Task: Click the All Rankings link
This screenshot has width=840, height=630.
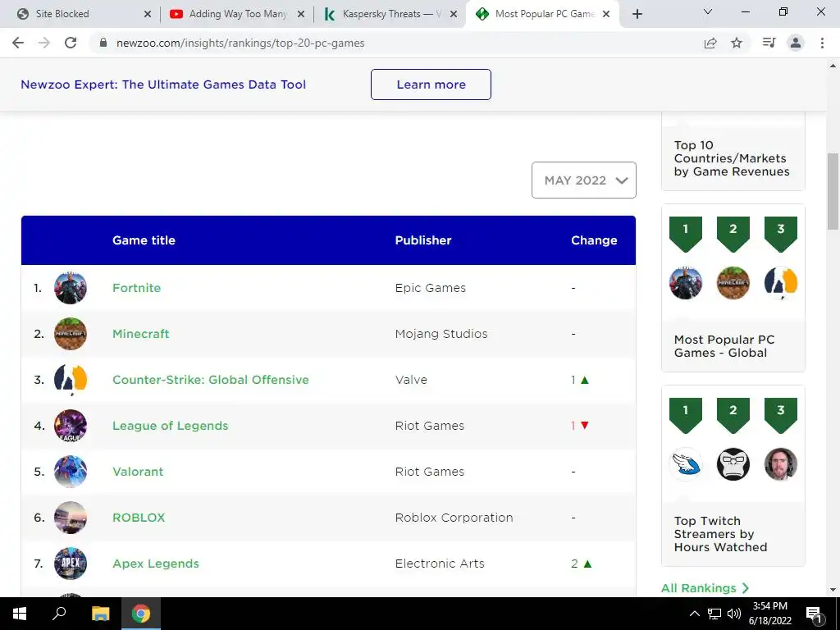Action: pyautogui.click(x=705, y=588)
